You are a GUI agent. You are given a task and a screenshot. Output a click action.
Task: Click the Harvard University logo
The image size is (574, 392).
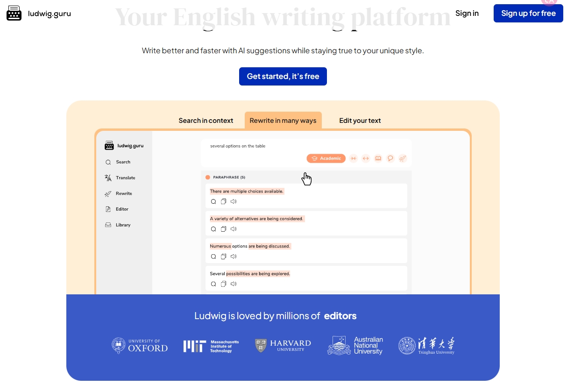click(x=283, y=346)
